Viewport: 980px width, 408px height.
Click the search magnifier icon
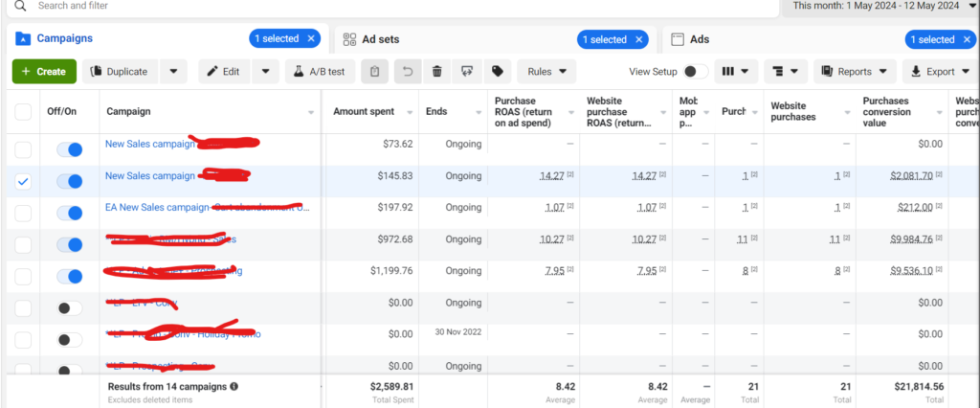(x=20, y=6)
